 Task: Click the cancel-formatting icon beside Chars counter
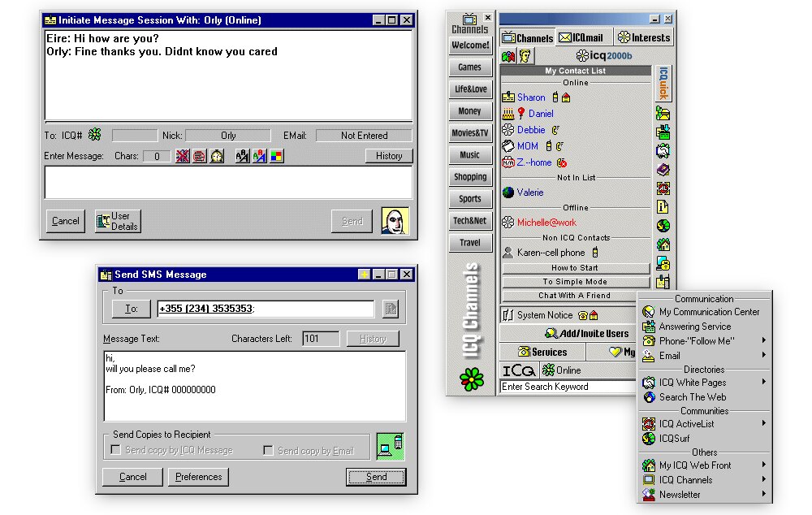coord(182,156)
